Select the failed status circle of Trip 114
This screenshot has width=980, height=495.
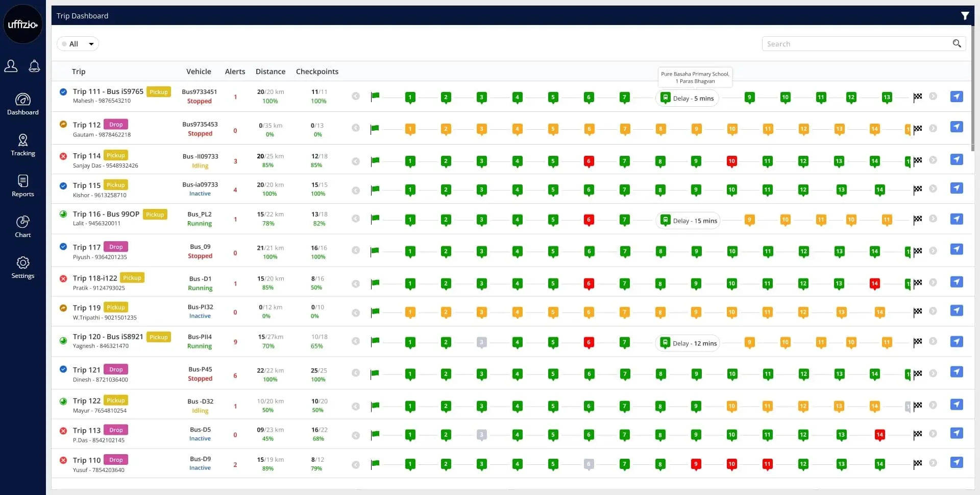click(x=63, y=156)
